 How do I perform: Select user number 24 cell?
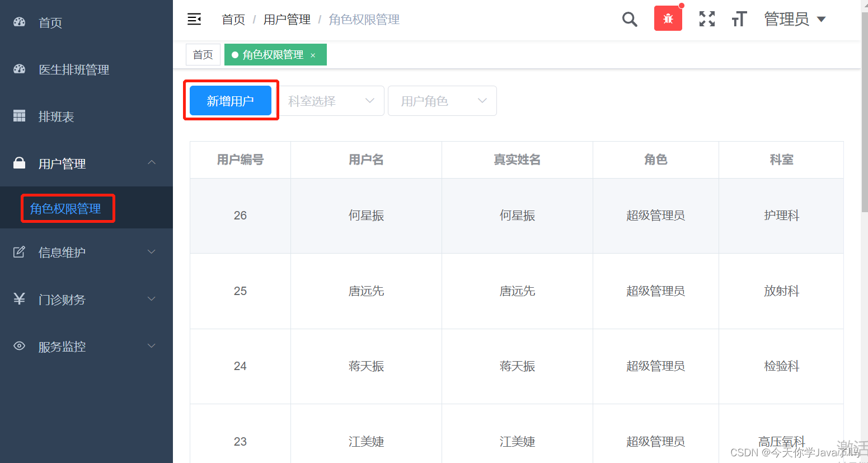tap(241, 366)
